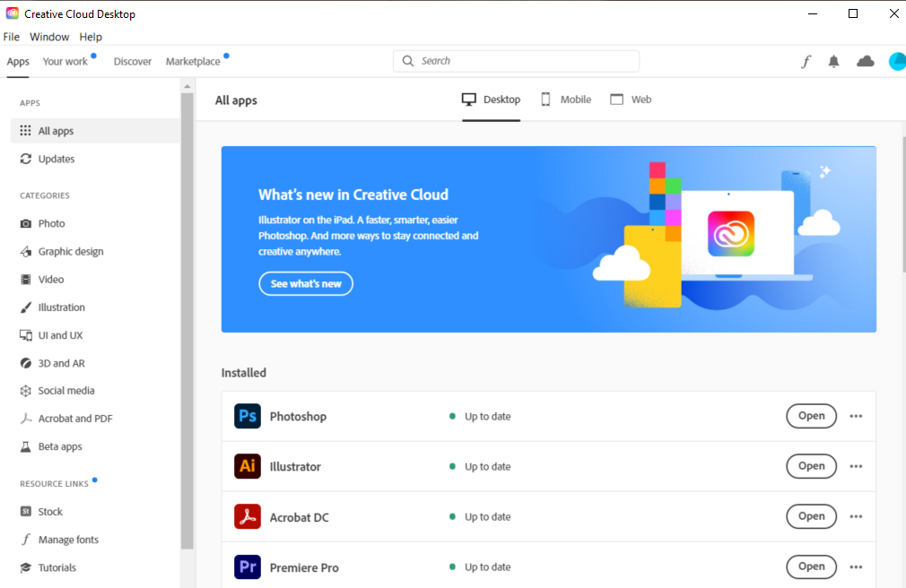Open notifications bell icon
The height and width of the screenshot is (588, 906).
tap(833, 61)
